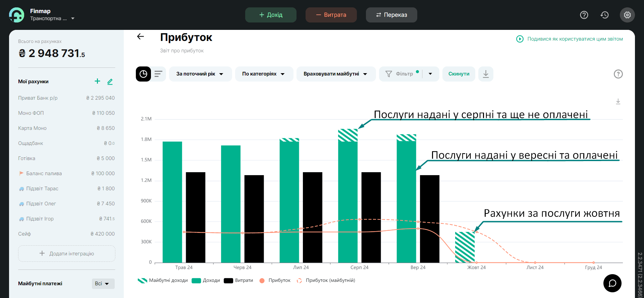Click the car icon beside Підзвіт Тарас
This screenshot has width=644, height=298.
pos(21,189)
